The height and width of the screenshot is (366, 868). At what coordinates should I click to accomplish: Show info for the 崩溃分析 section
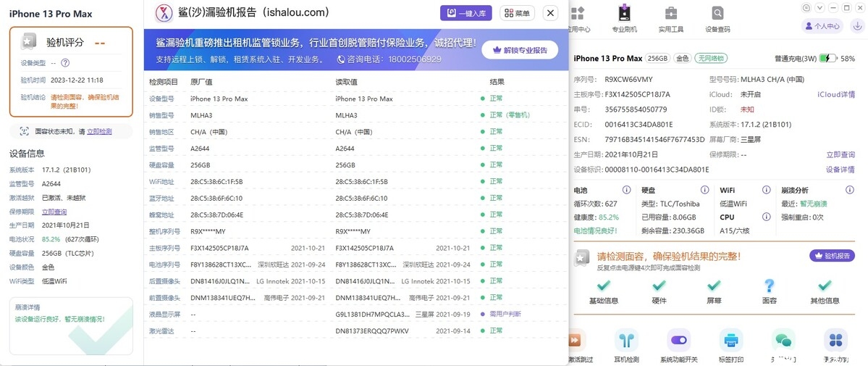pyautogui.click(x=850, y=190)
